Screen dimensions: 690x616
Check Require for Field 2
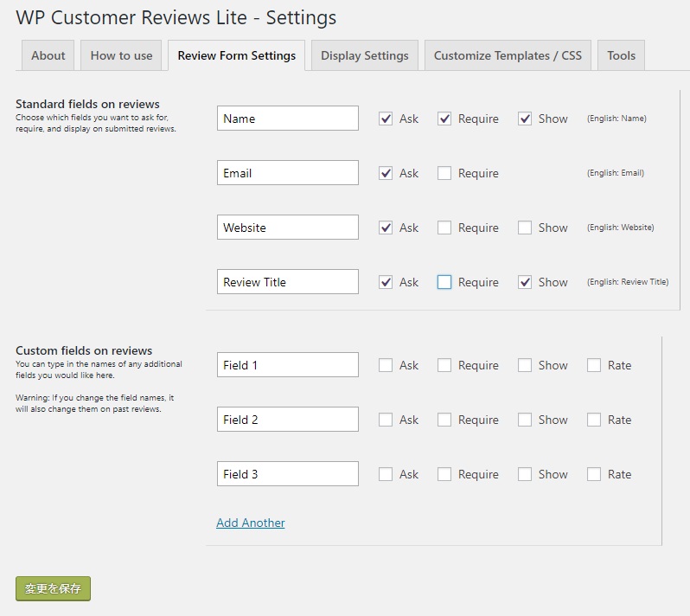tap(444, 420)
